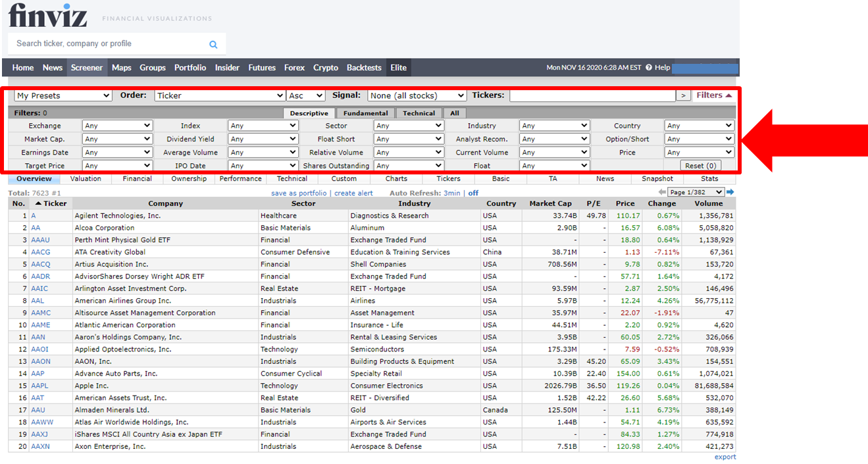Open the Asc sort direction dropdown
This screenshot has height=464, width=868.
[x=306, y=96]
